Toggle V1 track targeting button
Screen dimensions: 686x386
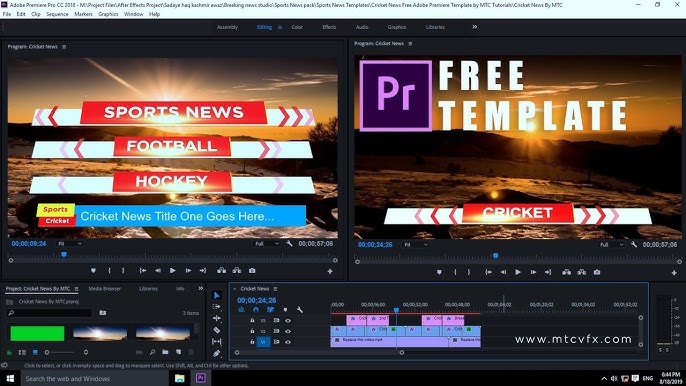coord(263,342)
